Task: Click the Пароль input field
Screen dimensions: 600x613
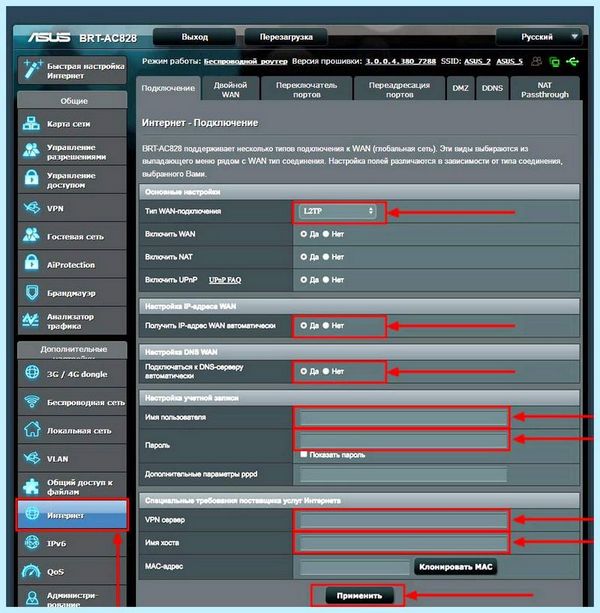Action: coord(403,441)
